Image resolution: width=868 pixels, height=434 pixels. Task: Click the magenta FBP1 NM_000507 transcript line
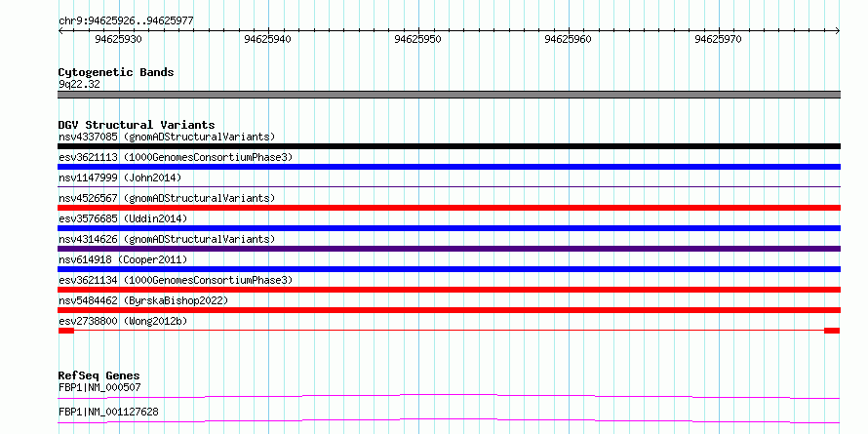click(x=449, y=396)
